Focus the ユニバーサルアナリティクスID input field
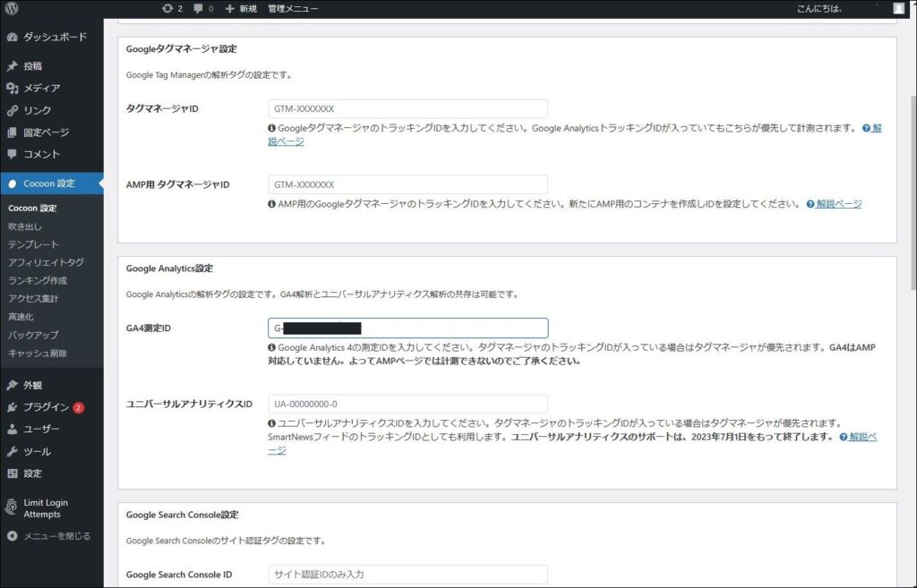 [407, 404]
